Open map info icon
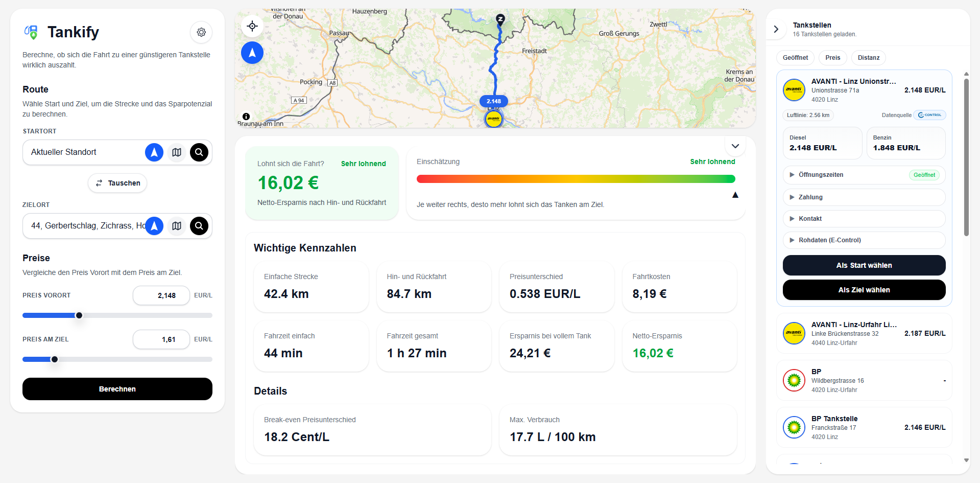Viewport: 980px width, 483px height. click(246, 117)
